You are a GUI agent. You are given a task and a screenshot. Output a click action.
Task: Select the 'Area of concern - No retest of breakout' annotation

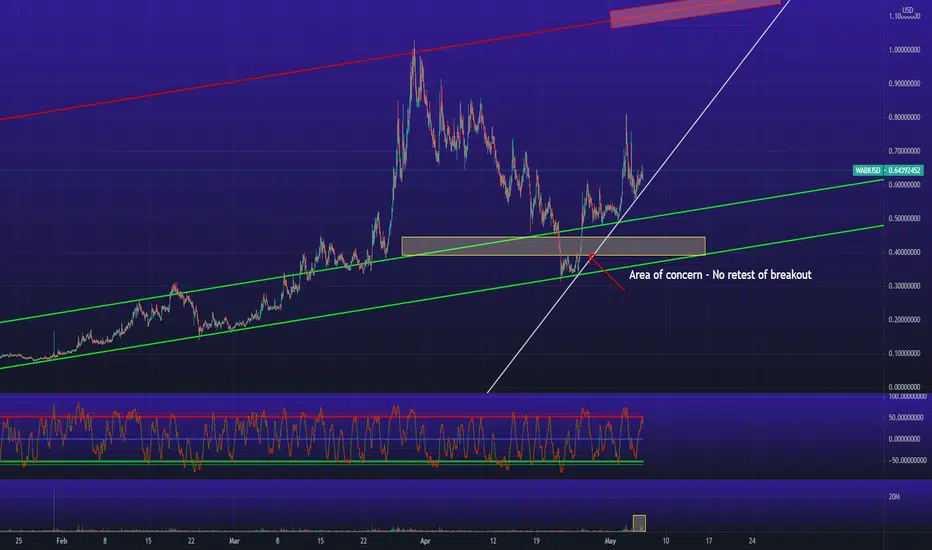(x=720, y=275)
